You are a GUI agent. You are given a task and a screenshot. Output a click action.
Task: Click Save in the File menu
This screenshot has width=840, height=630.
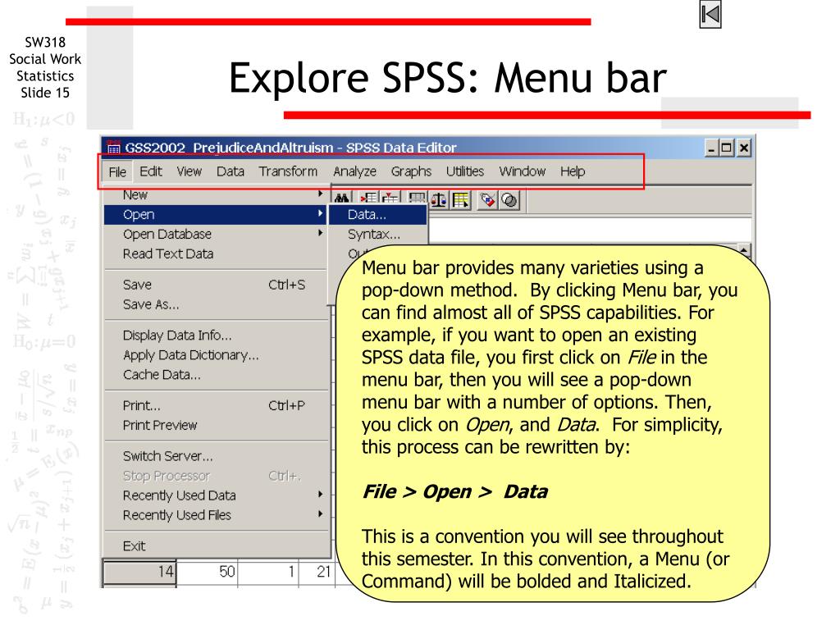[216, 285]
